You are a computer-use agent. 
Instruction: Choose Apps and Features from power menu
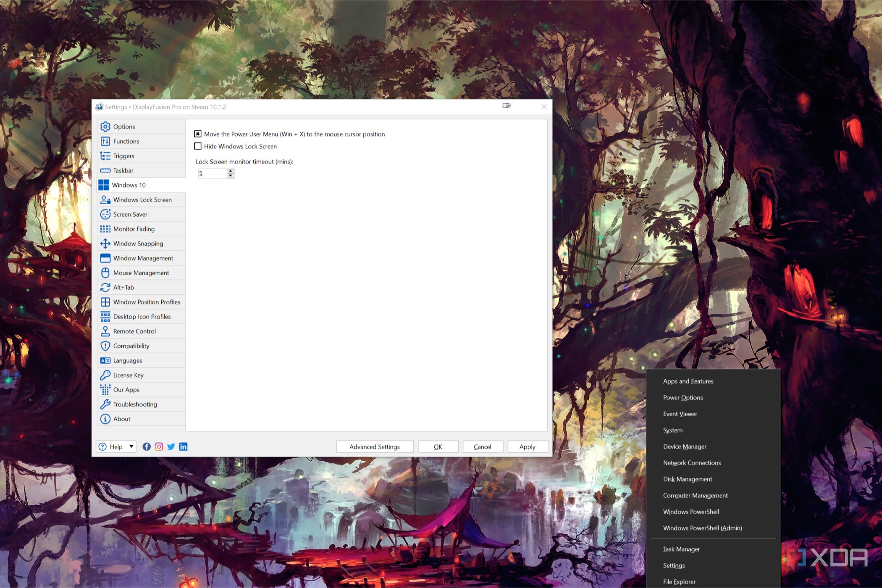pos(688,381)
